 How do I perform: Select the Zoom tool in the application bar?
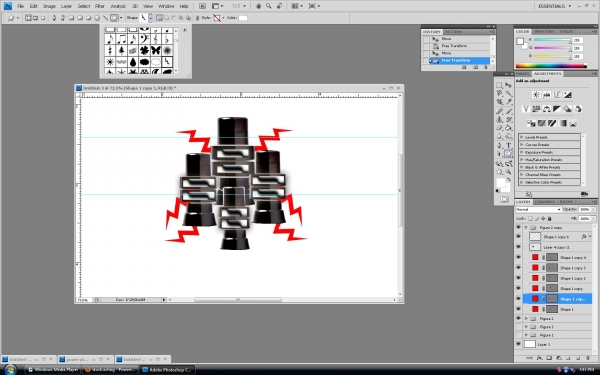coord(269,6)
